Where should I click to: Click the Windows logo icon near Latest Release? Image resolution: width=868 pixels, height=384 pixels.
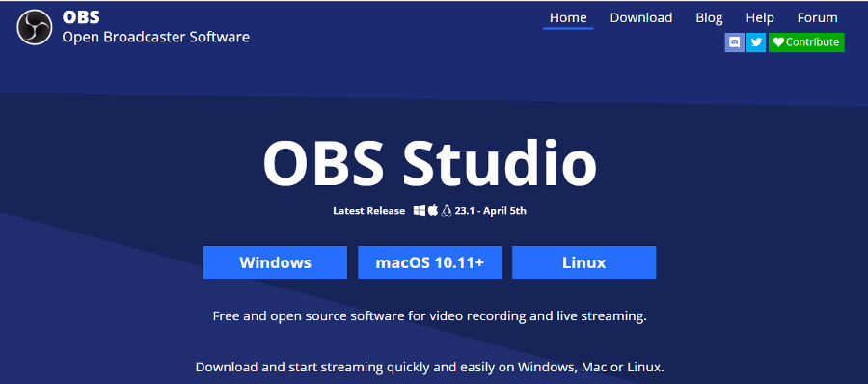point(420,210)
